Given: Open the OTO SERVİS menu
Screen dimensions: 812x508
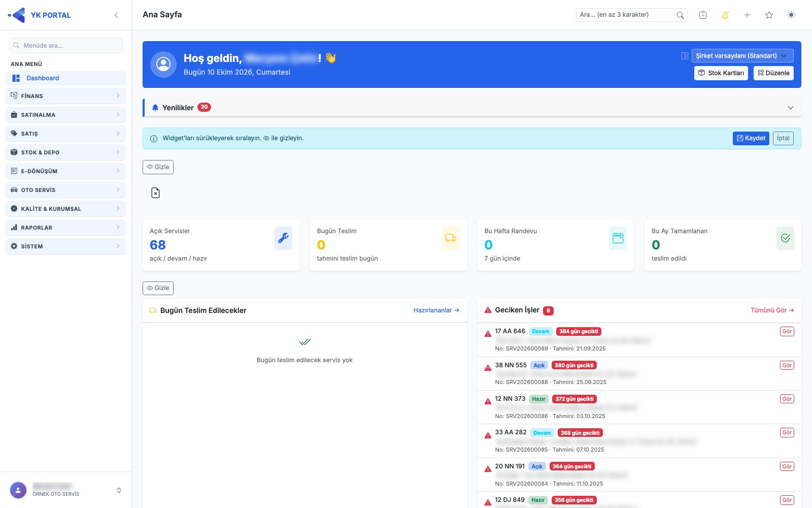Looking at the screenshot, I should (x=66, y=190).
